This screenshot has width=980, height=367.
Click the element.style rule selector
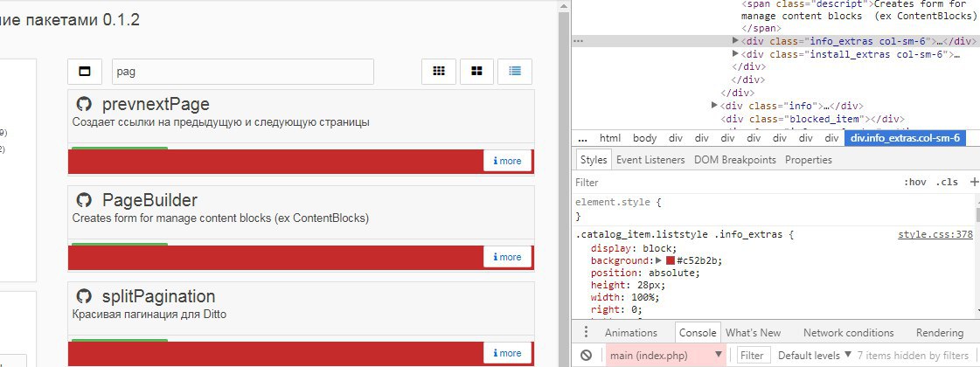pyautogui.click(x=612, y=203)
